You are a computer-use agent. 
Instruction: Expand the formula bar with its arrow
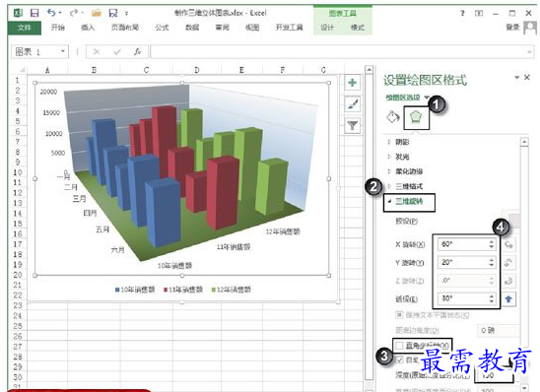529,52
